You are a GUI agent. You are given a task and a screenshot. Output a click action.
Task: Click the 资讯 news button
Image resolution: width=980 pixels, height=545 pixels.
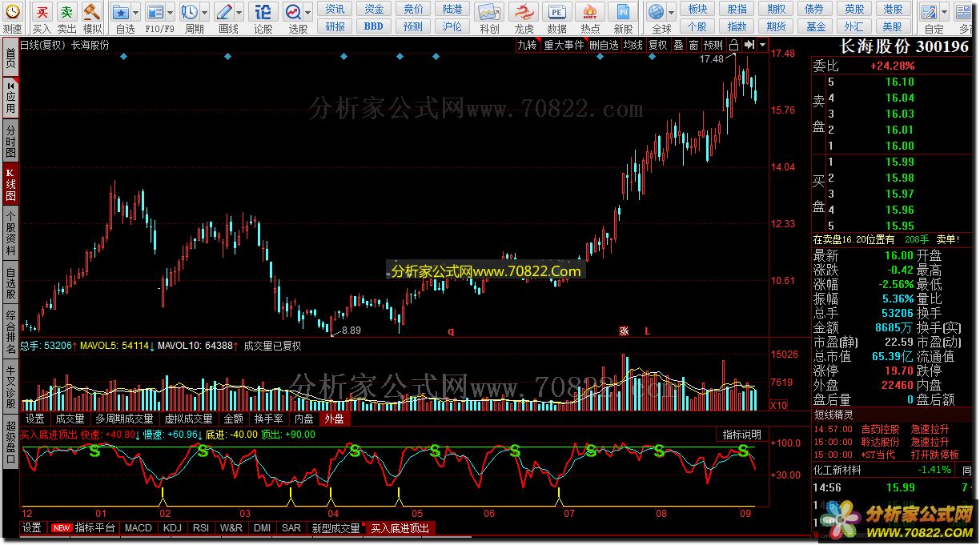[x=335, y=9]
